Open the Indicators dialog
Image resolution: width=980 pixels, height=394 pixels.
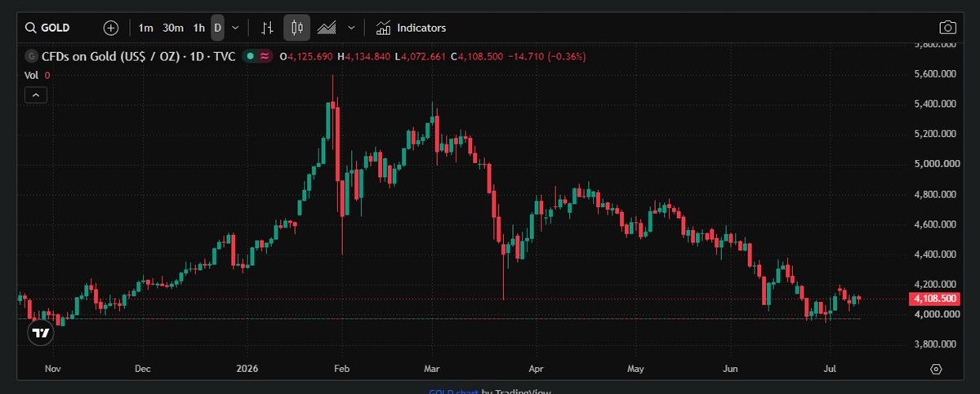click(411, 28)
